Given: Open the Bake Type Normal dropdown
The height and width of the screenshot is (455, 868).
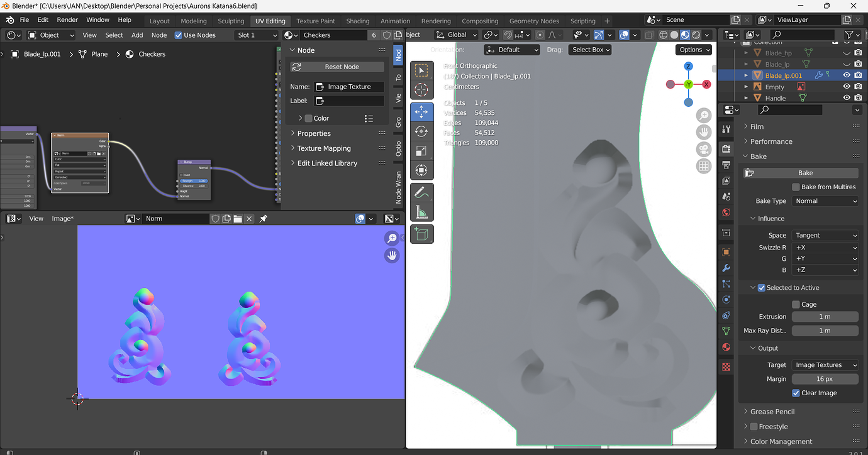Looking at the screenshot, I should pos(825,201).
